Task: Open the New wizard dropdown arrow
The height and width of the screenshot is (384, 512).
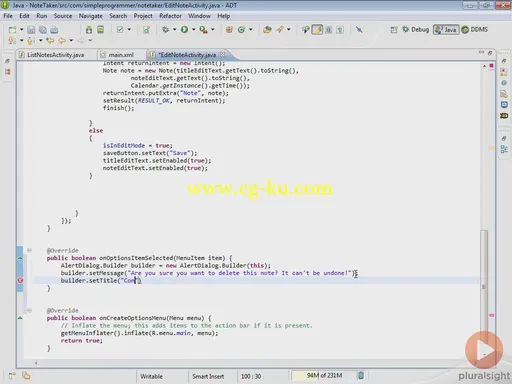Action: click(x=21, y=30)
